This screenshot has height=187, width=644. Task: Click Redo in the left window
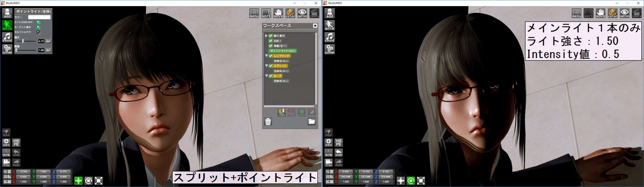click(x=16, y=163)
